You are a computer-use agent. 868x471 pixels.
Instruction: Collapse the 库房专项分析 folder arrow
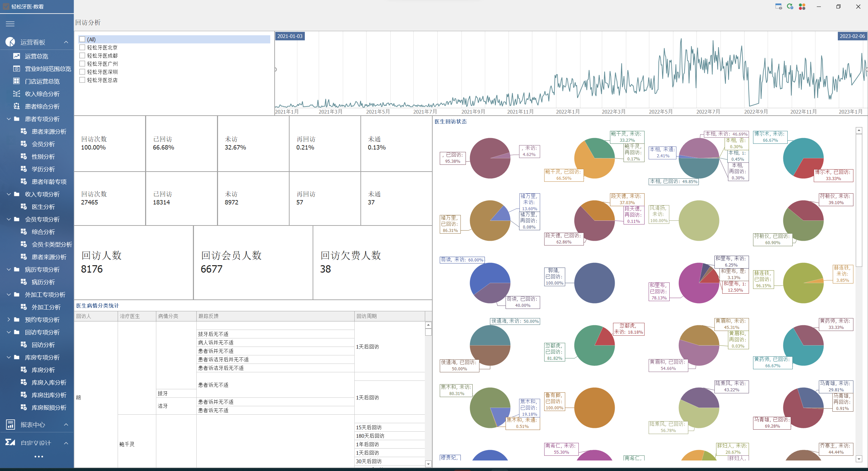tap(9, 357)
